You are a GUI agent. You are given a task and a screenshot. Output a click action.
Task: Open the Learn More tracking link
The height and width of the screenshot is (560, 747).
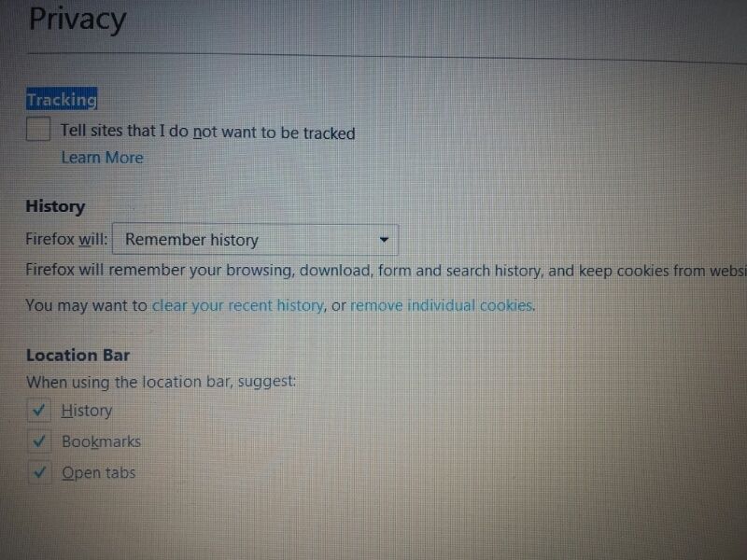click(x=102, y=157)
